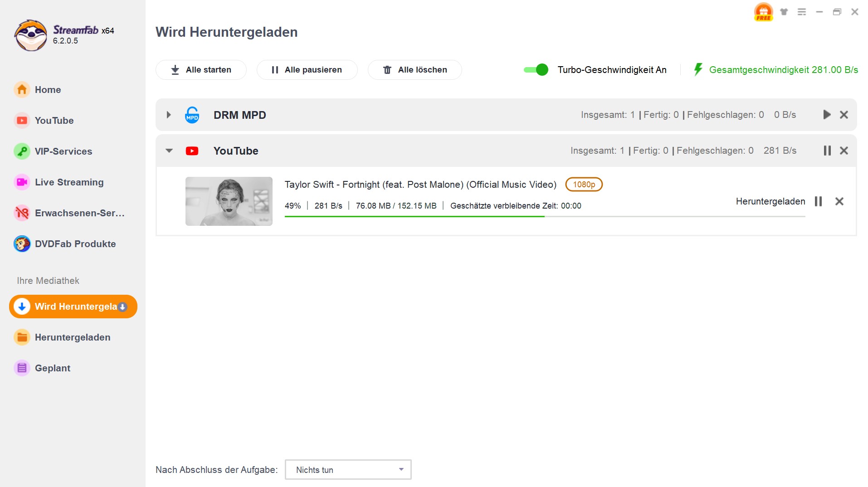This screenshot has width=868, height=487.
Task: Open the Live Streaming camera icon
Action: (x=22, y=182)
